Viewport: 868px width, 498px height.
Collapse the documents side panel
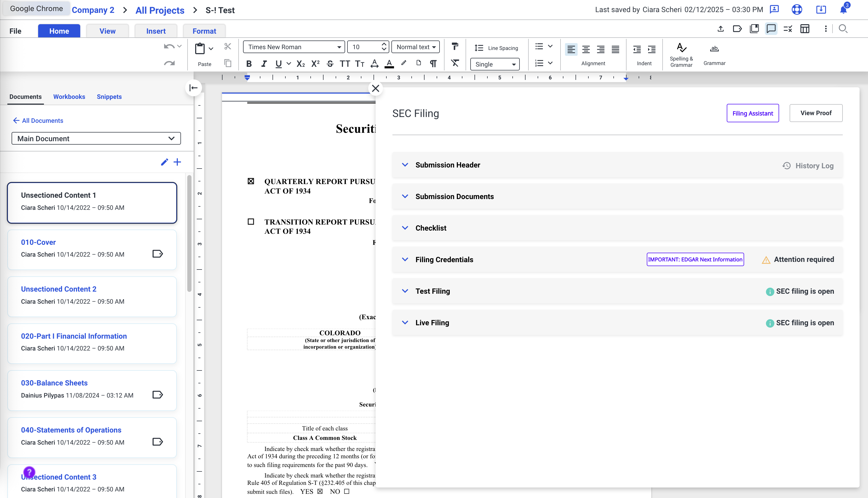[x=193, y=88]
